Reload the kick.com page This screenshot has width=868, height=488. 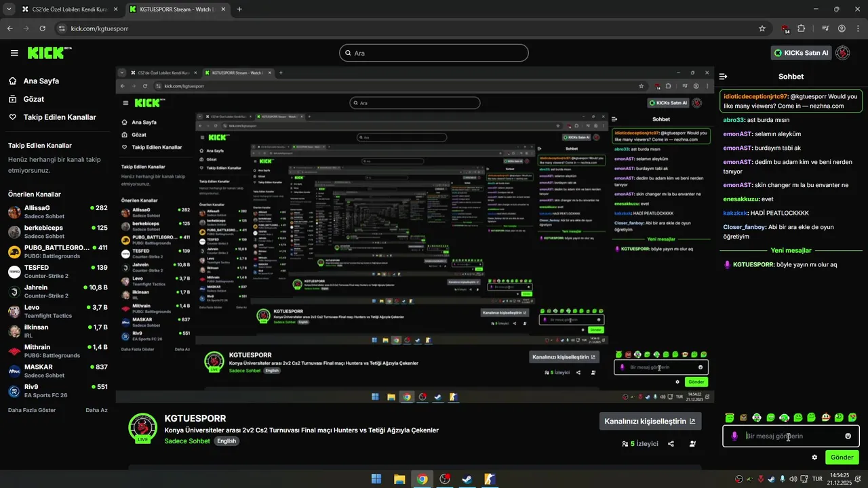tap(43, 28)
